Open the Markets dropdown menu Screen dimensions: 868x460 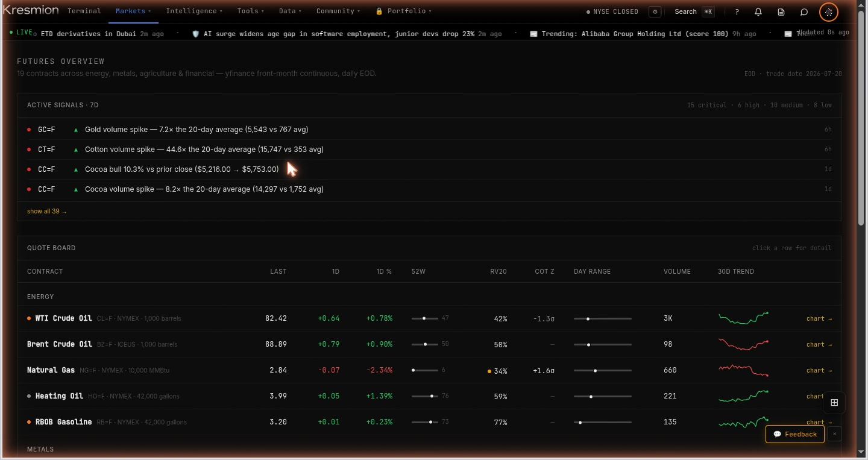[133, 11]
